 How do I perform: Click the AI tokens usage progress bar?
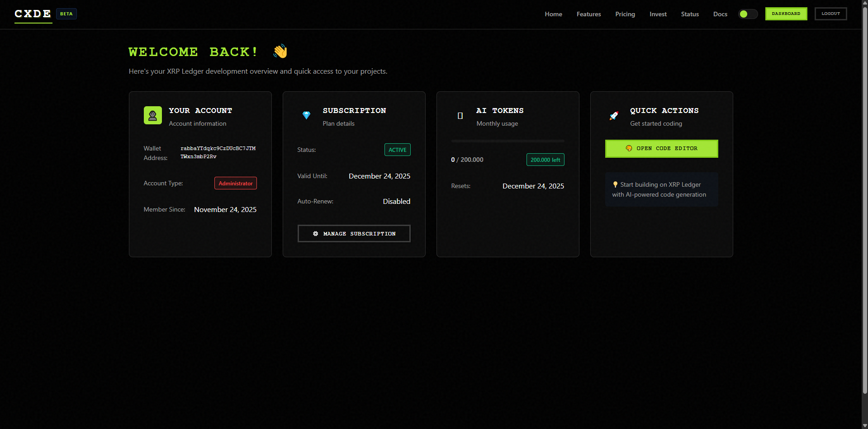click(508, 141)
